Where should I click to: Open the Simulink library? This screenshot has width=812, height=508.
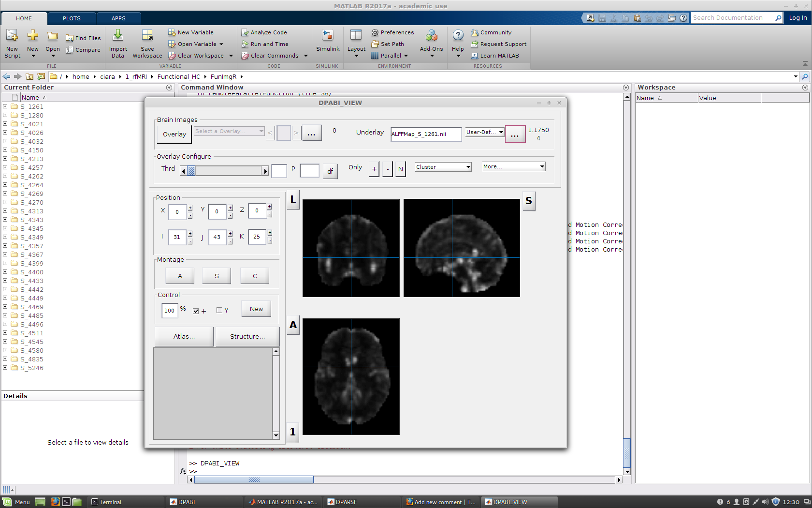pos(328,41)
